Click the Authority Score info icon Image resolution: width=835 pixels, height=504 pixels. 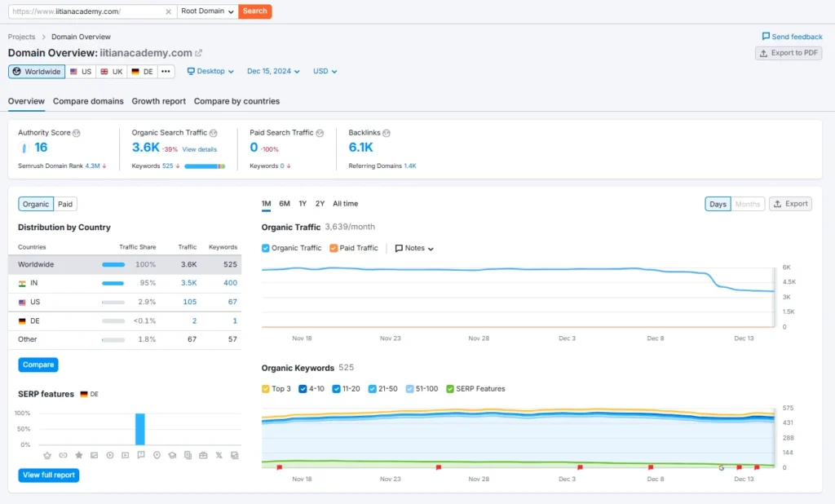coord(76,133)
